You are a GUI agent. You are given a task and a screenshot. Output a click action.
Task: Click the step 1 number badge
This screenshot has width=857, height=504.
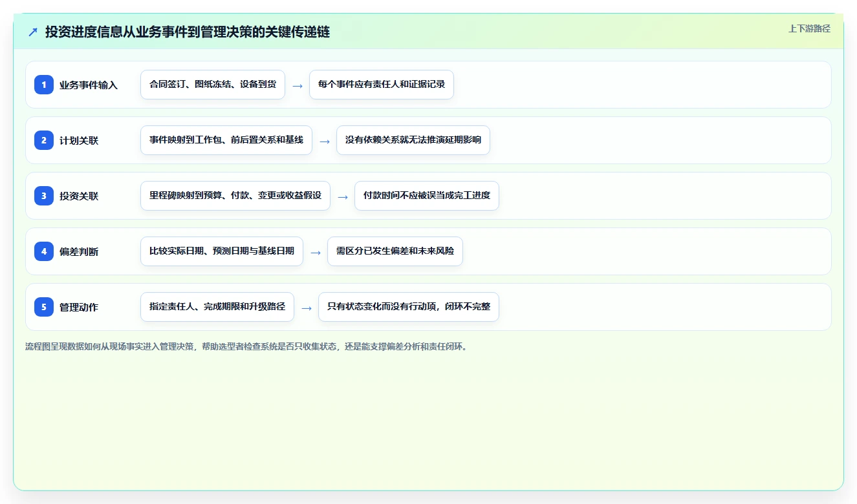click(x=44, y=85)
